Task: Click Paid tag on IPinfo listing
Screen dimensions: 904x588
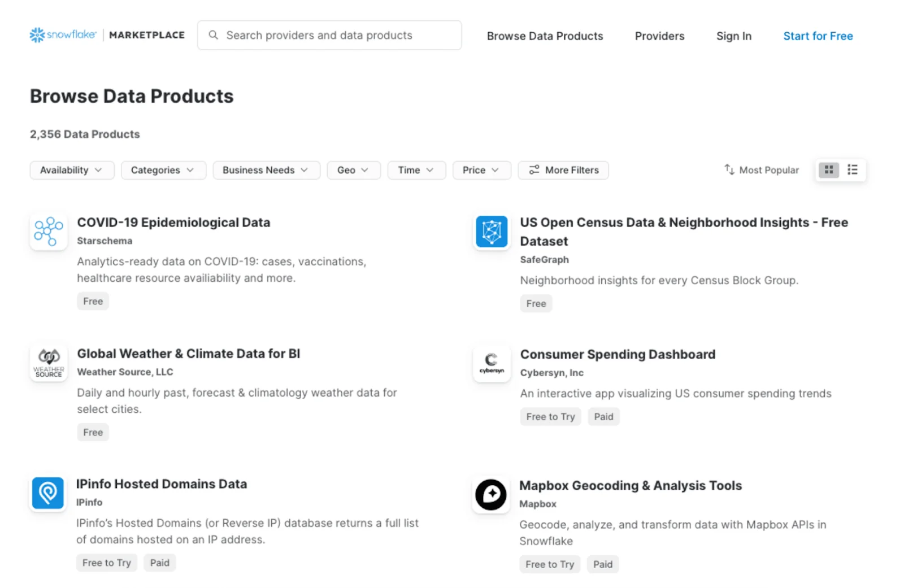Action: click(159, 563)
